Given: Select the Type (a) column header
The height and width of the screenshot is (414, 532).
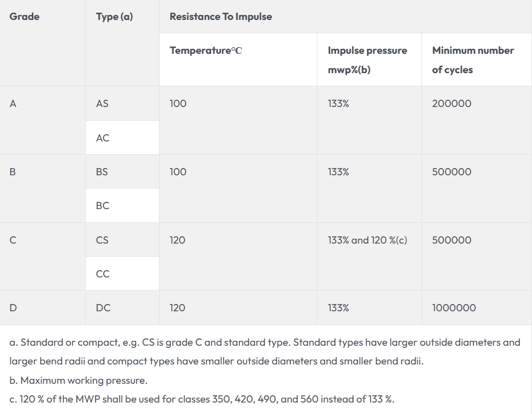Looking at the screenshot, I should point(114,17).
